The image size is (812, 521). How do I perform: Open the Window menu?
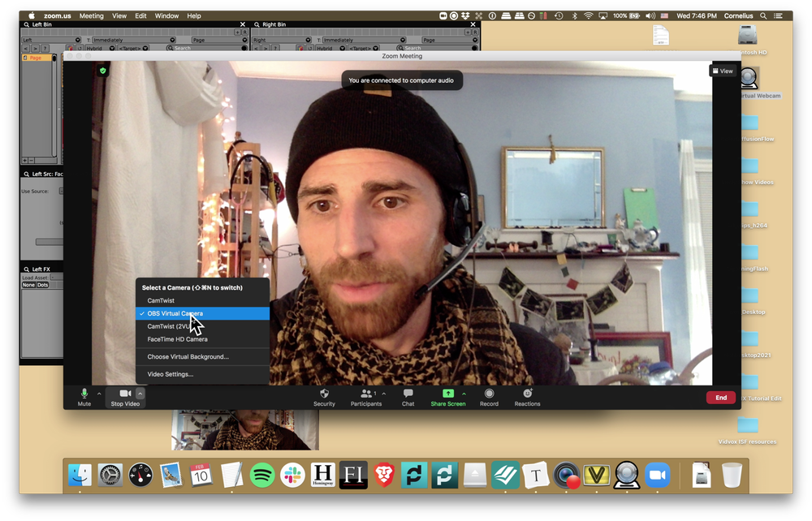pyautogui.click(x=166, y=16)
